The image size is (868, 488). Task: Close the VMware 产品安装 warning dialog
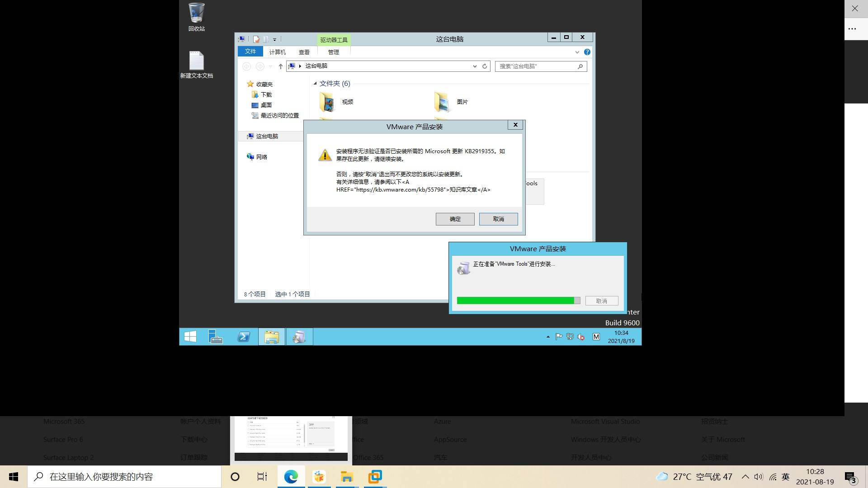click(x=515, y=125)
